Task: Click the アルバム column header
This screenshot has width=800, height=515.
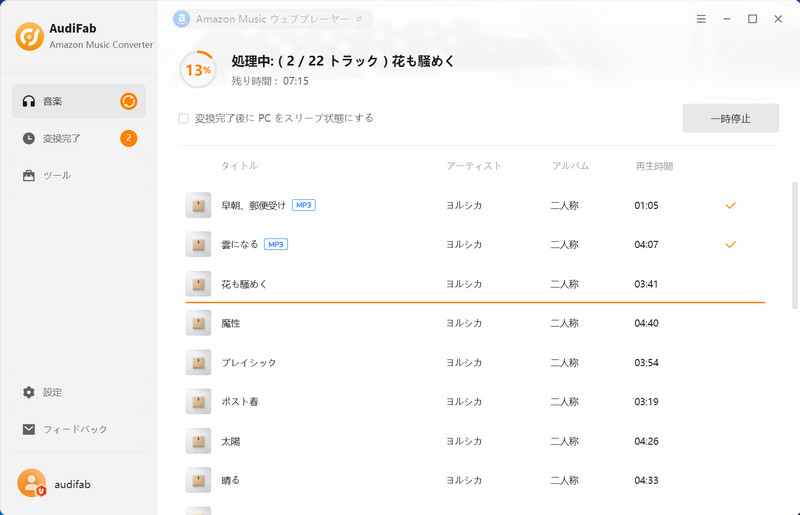Action: pyautogui.click(x=570, y=166)
